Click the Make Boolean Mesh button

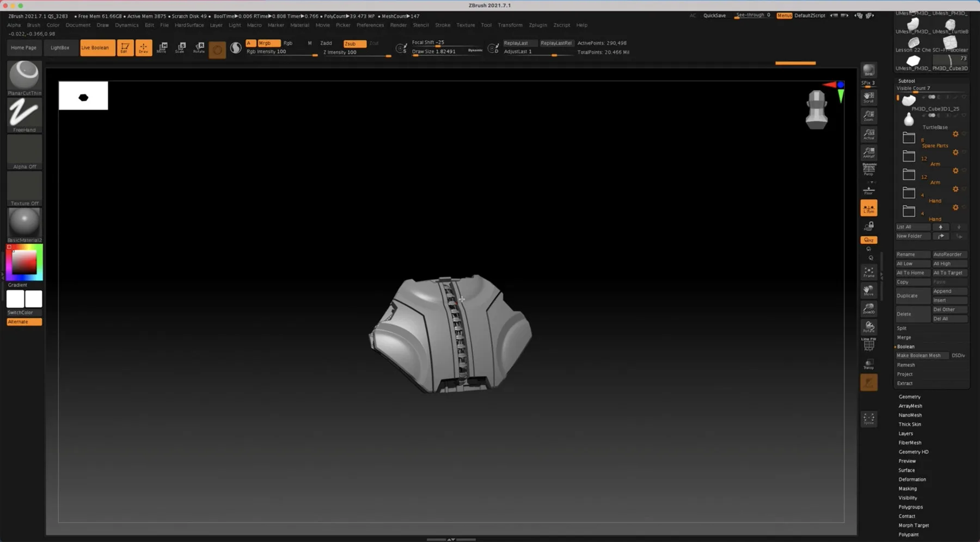pos(922,355)
